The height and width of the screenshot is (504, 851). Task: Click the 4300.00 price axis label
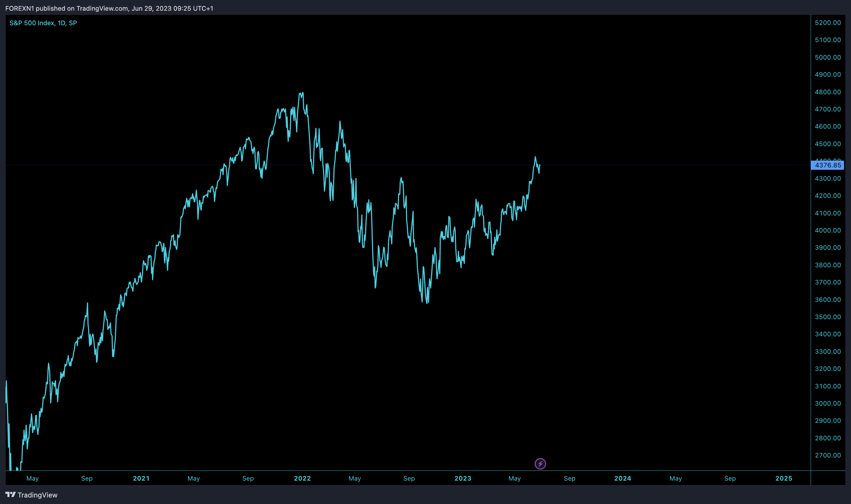point(828,179)
